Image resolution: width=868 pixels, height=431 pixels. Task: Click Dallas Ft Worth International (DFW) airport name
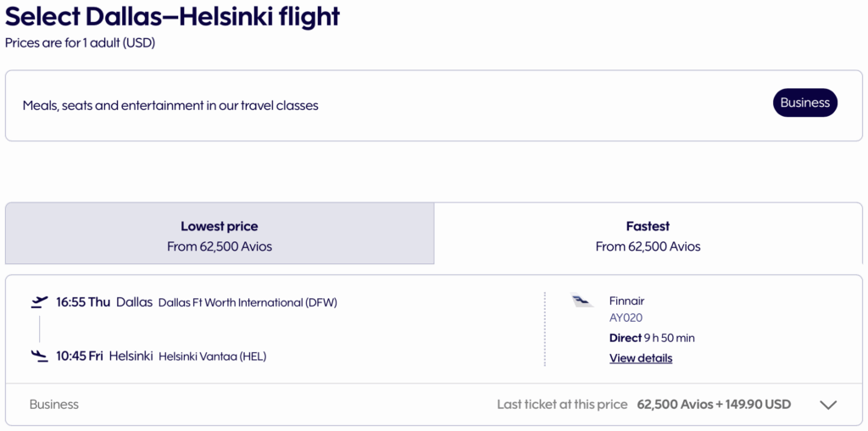click(x=248, y=303)
